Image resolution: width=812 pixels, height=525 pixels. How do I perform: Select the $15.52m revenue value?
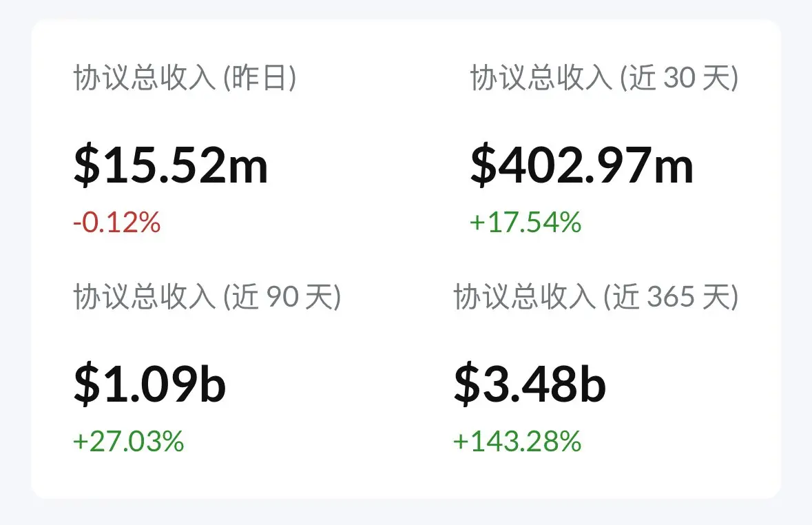[x=171, y=165]
